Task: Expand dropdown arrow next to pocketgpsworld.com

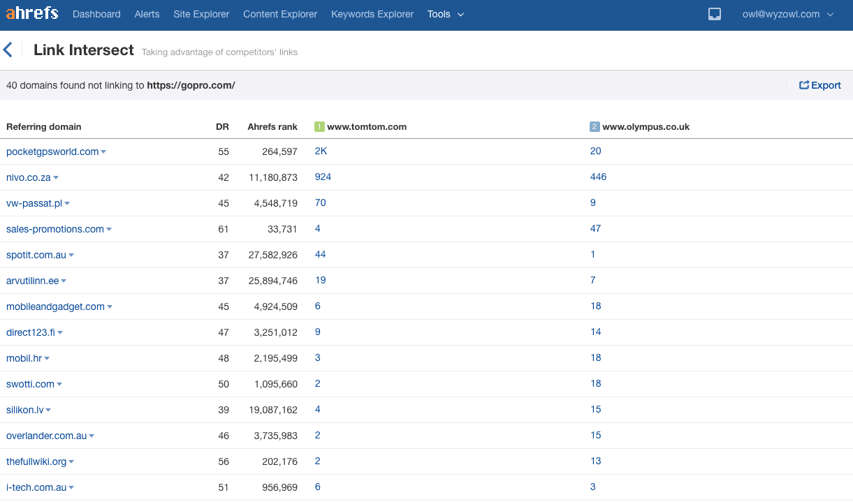Action: 103,151
